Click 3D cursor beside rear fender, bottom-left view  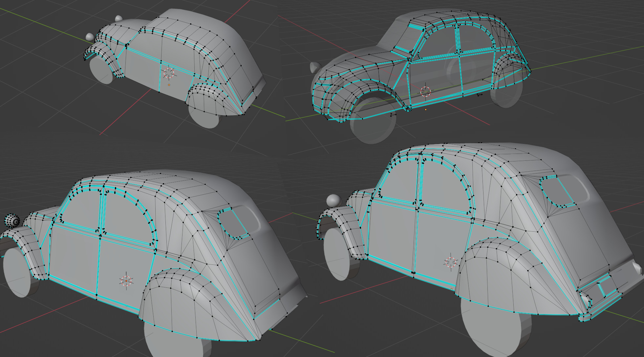pyautogui.click(x=126, y=281)
